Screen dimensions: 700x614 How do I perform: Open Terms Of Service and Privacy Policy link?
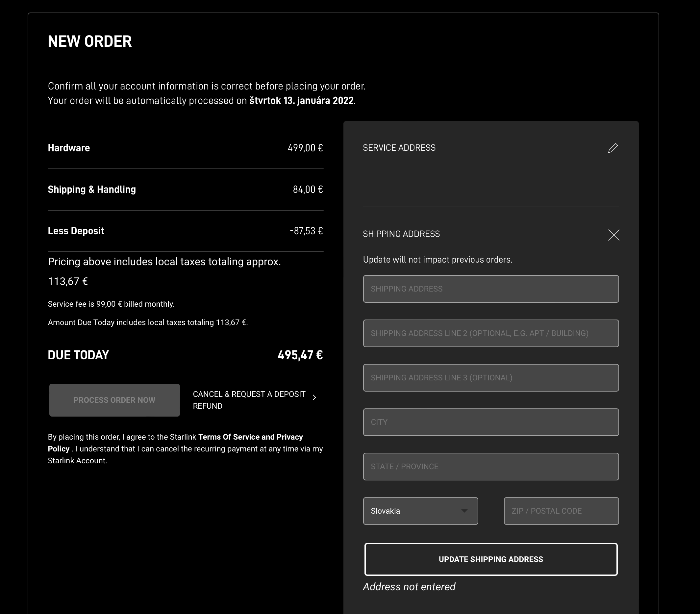250,437
